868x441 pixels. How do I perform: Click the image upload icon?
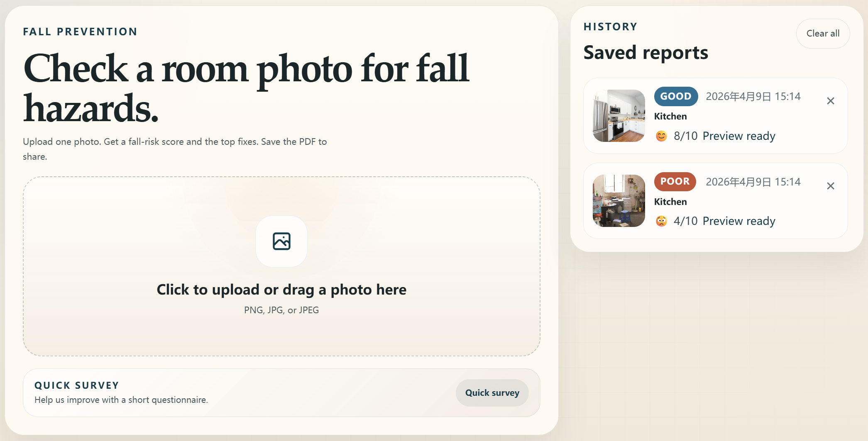(x=281, y=242)
